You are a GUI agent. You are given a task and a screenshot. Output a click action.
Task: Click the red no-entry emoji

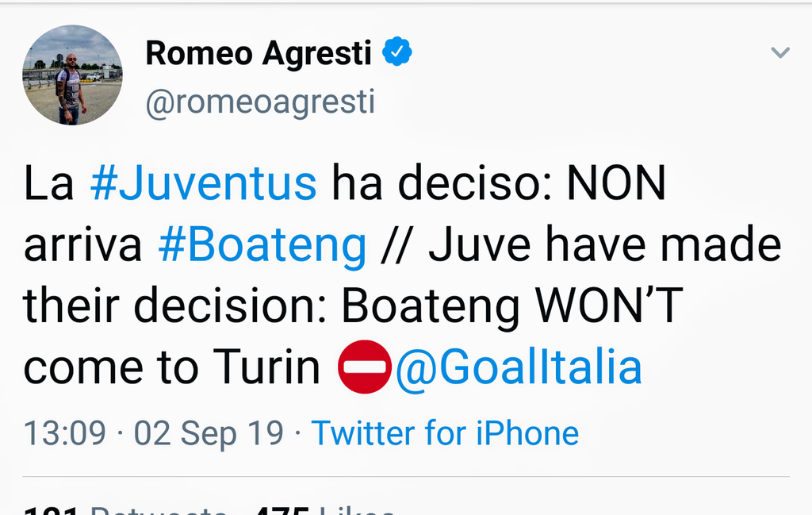point(364,367)
